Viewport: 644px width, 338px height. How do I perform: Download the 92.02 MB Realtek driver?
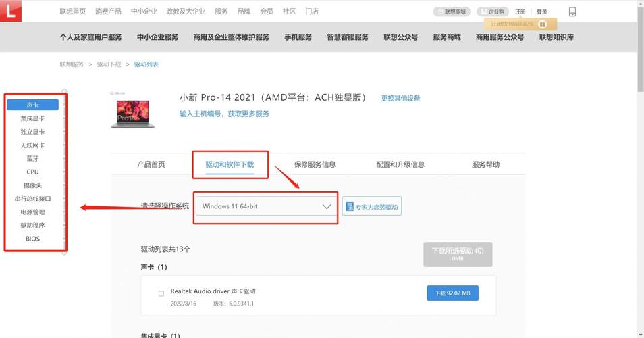click(x=452, y=293)
